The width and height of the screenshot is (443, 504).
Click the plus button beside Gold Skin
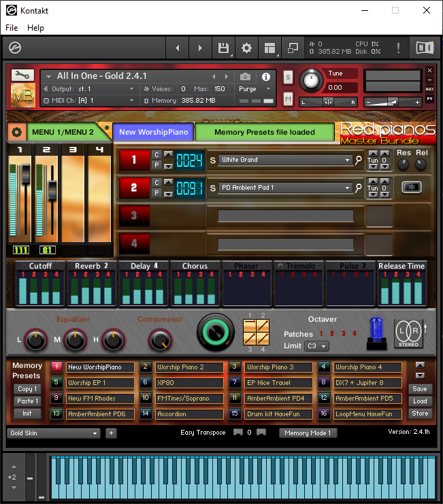coord(111,433)
